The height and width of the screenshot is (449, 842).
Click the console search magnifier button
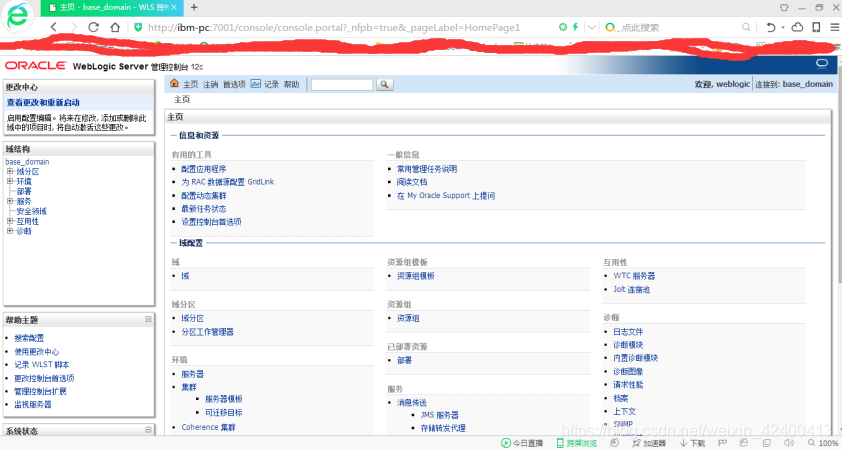[x=384, y=84]
